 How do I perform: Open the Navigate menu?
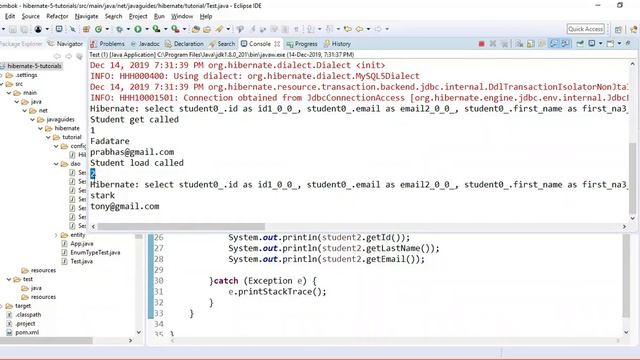(x=87, y=16)
